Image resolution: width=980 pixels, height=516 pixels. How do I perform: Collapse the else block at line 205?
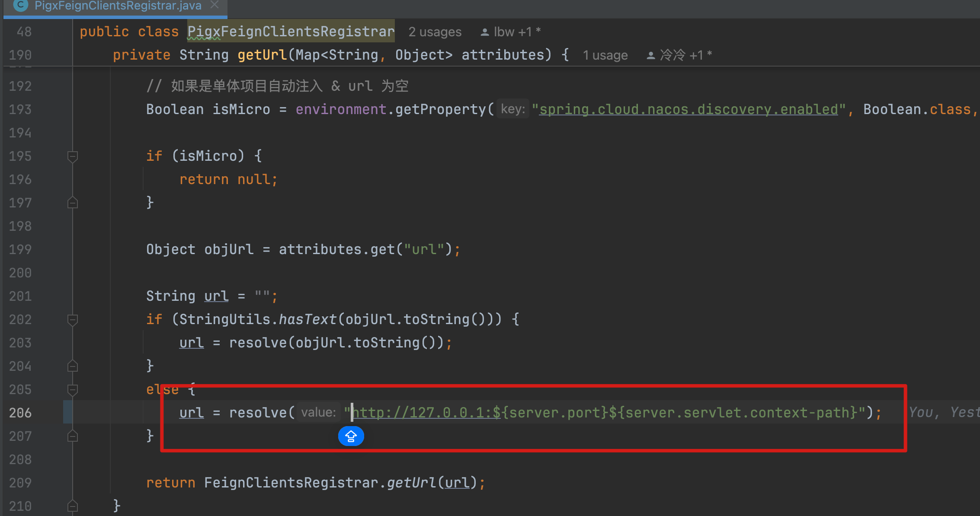coord(73,389)
